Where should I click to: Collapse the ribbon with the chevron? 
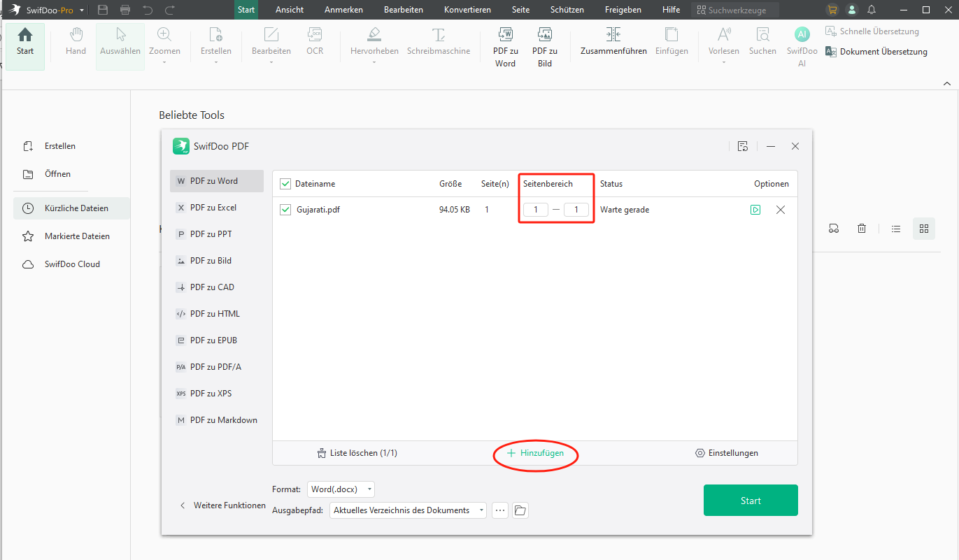click(947, 83)
